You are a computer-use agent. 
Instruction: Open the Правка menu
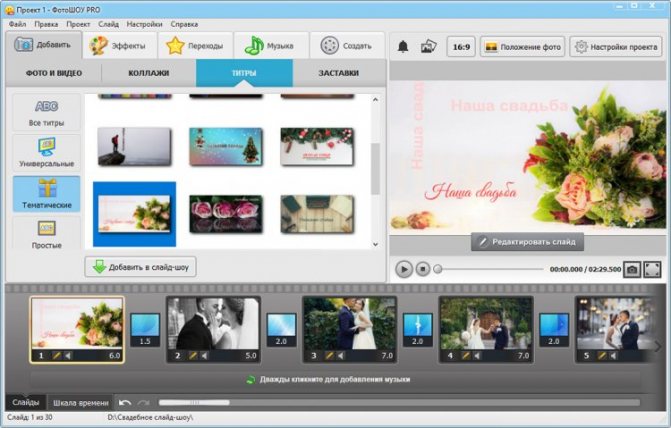pos(46,24)
